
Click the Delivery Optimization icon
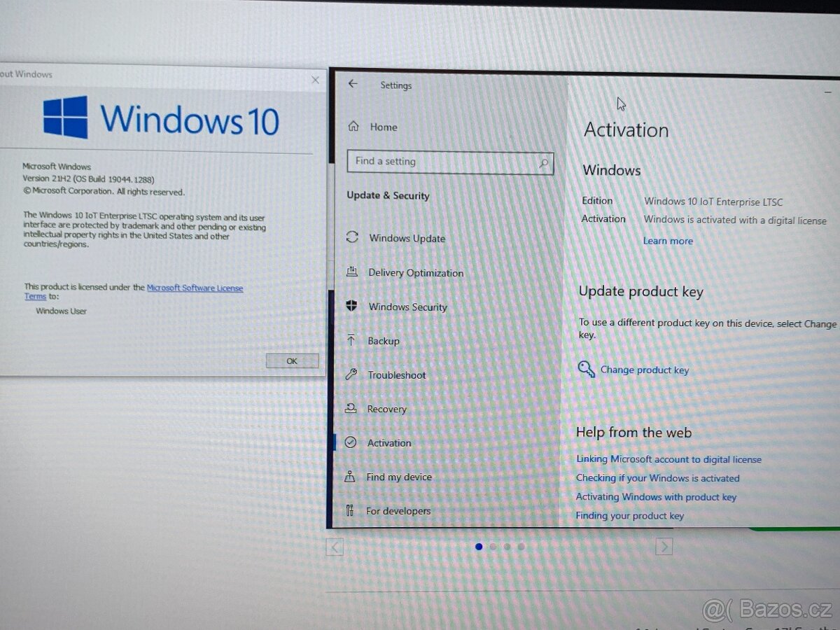(x=352, y=272)
